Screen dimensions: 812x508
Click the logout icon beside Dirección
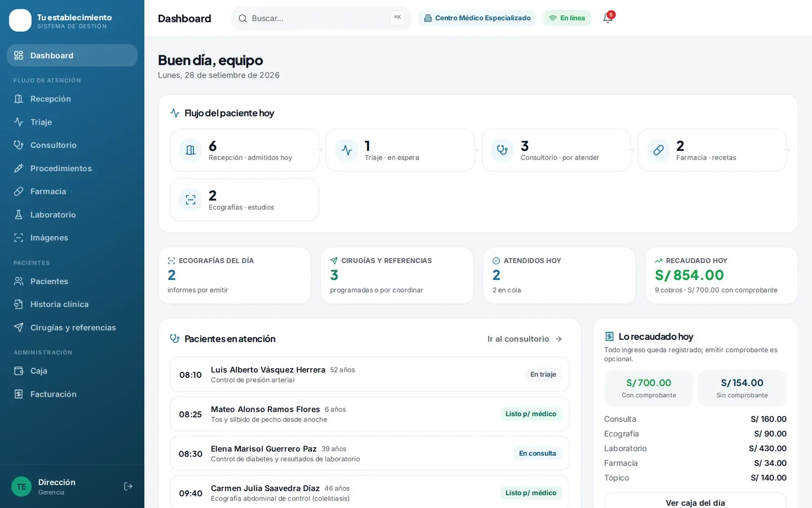click(128, 487)
